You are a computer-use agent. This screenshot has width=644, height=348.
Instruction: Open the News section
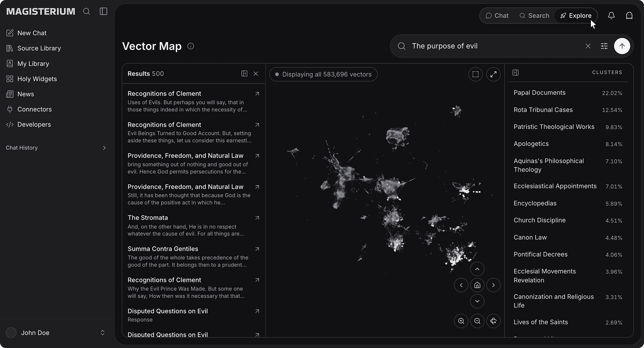point(20,94)
